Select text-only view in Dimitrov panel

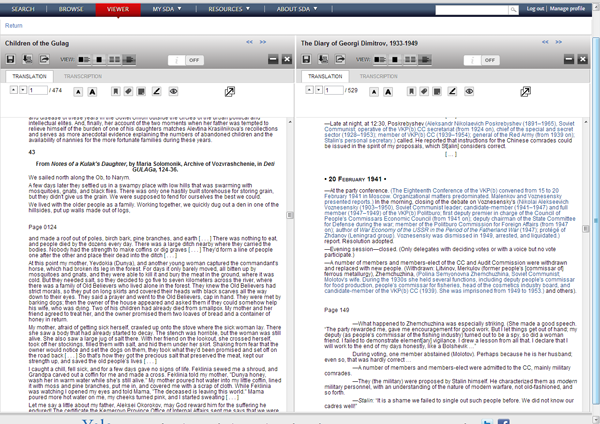point(425,60)
